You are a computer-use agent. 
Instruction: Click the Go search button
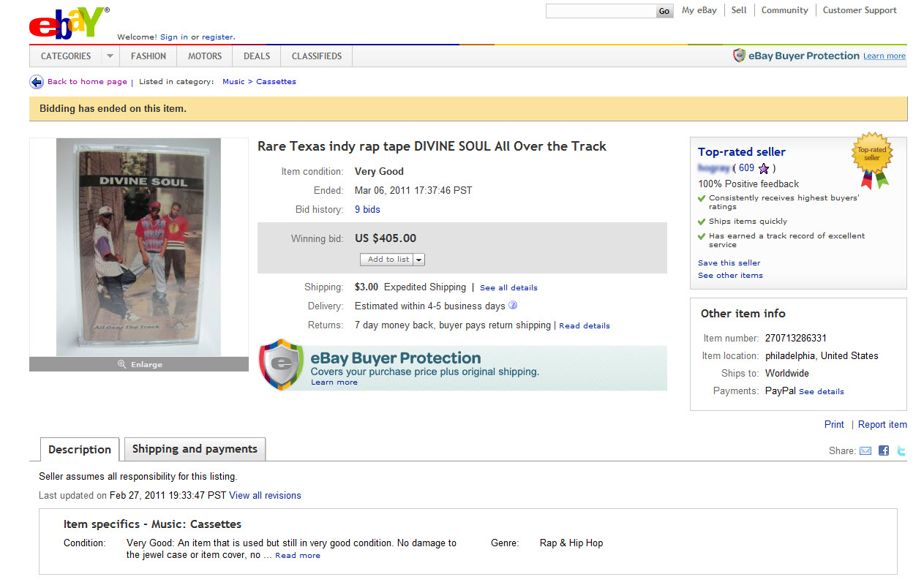pos(664,11)
